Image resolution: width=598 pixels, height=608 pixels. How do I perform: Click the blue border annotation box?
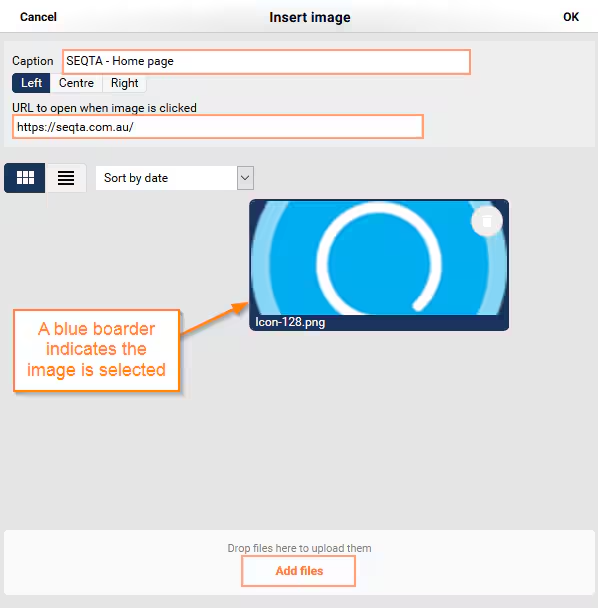coord(97,350)
